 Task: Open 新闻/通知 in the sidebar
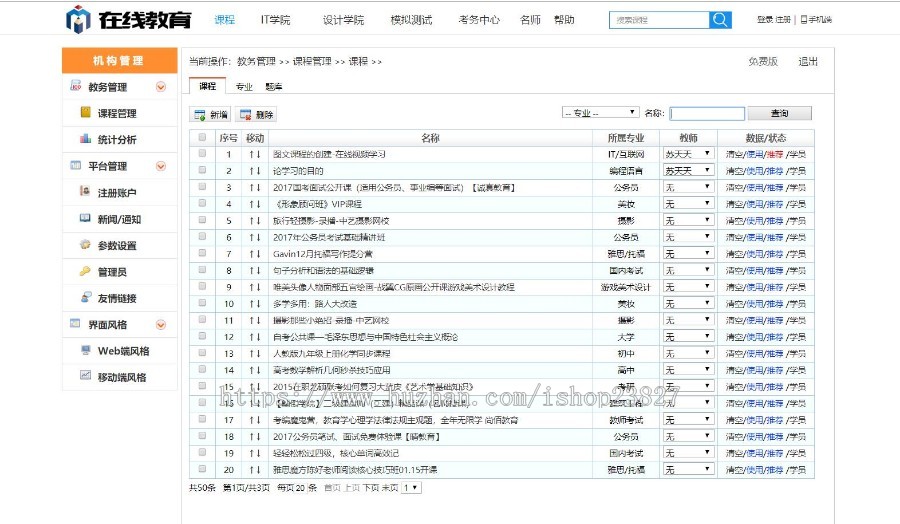click(118, 219)
